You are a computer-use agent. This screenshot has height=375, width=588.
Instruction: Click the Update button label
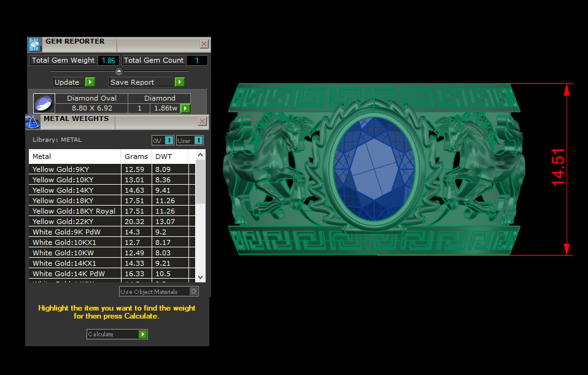coord(67,82)
